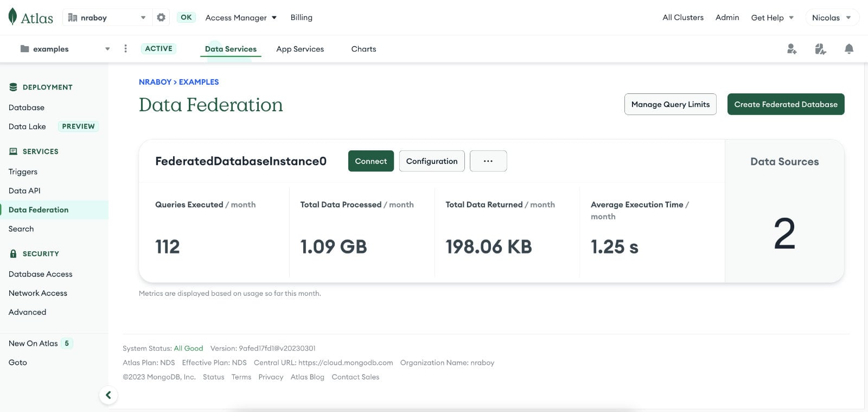868x412 pixels.
Task: Click the EXAMPLES breadcrumb link
Action: (x=199, y=82)
